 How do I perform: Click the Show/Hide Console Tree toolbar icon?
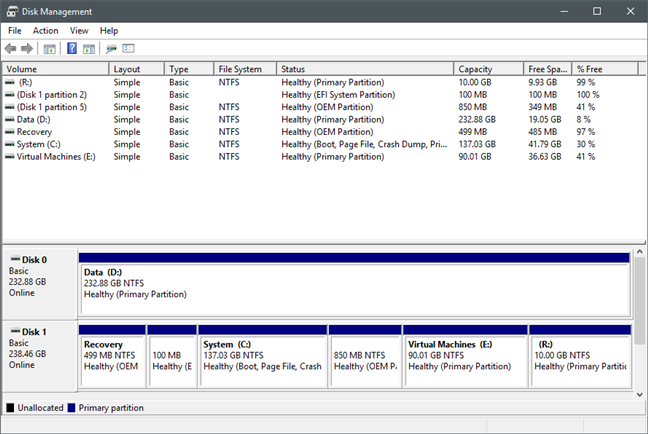(x=49, y=48)
